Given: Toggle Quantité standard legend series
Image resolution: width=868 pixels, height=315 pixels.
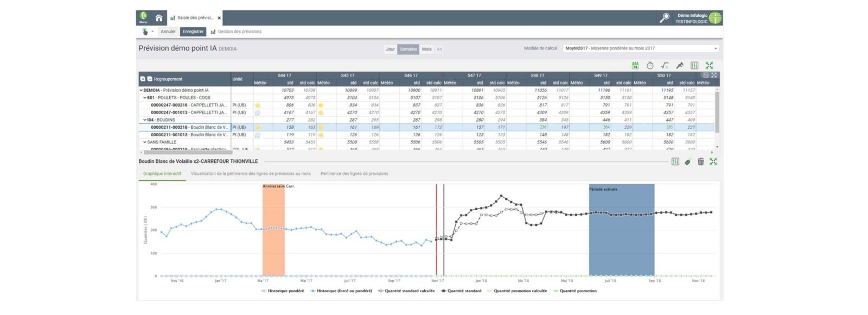Looking at the screenshot, I should point(461,291).
